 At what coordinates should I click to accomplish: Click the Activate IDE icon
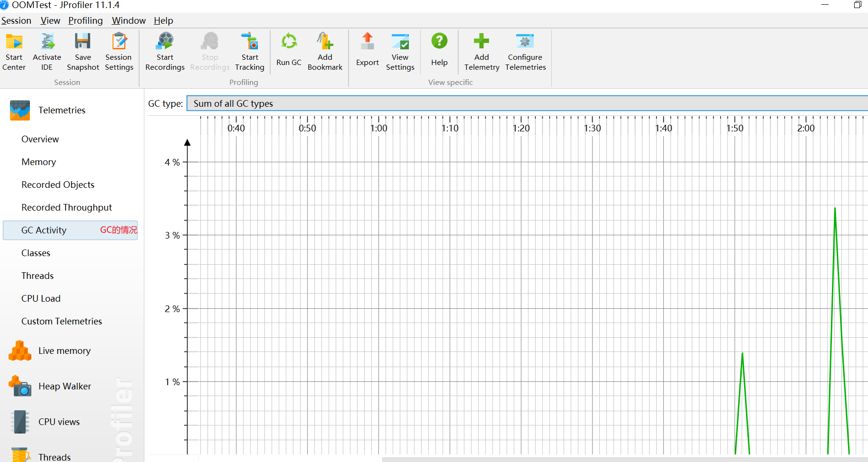point(47,52)
